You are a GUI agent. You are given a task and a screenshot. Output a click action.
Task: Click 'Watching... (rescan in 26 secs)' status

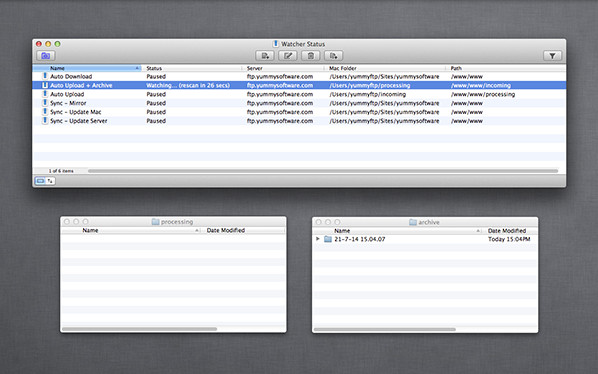pyautogui.click(x=188, y=85)
